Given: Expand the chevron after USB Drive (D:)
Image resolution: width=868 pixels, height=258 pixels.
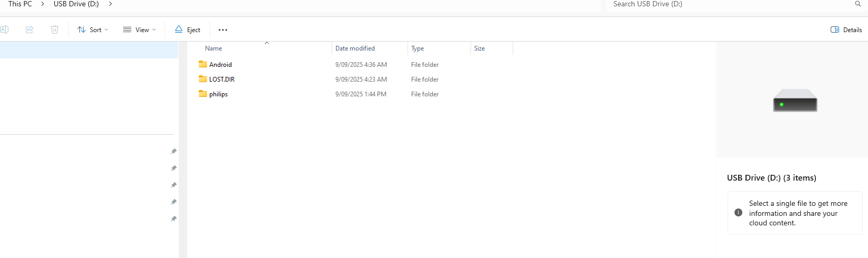Looking at the screenshot, I should (x=110, y=4).
